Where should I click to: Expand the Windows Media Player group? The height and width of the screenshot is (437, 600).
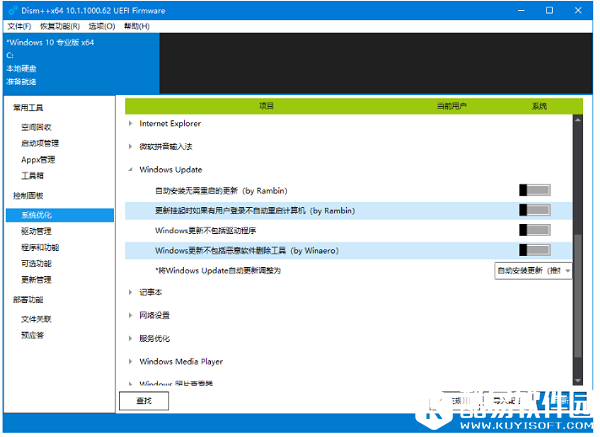pyautogui.click(x=130, y=362)
